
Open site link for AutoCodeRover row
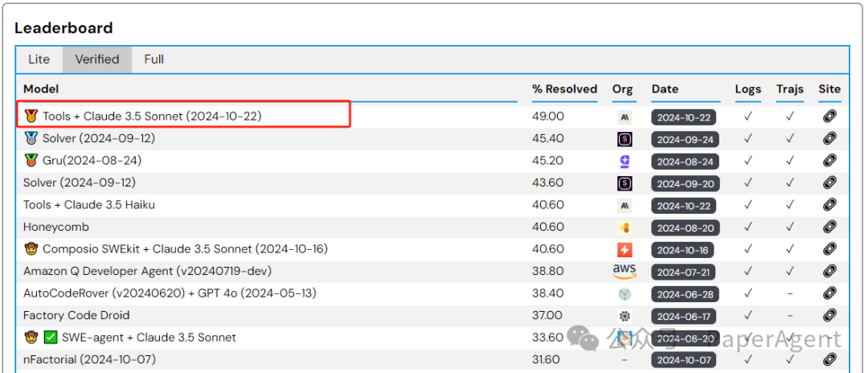[x=829, y=293]
